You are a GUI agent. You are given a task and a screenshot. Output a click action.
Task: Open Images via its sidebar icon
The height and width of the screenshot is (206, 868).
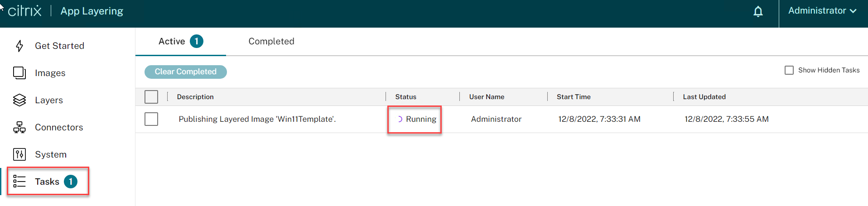pos(19,73)
